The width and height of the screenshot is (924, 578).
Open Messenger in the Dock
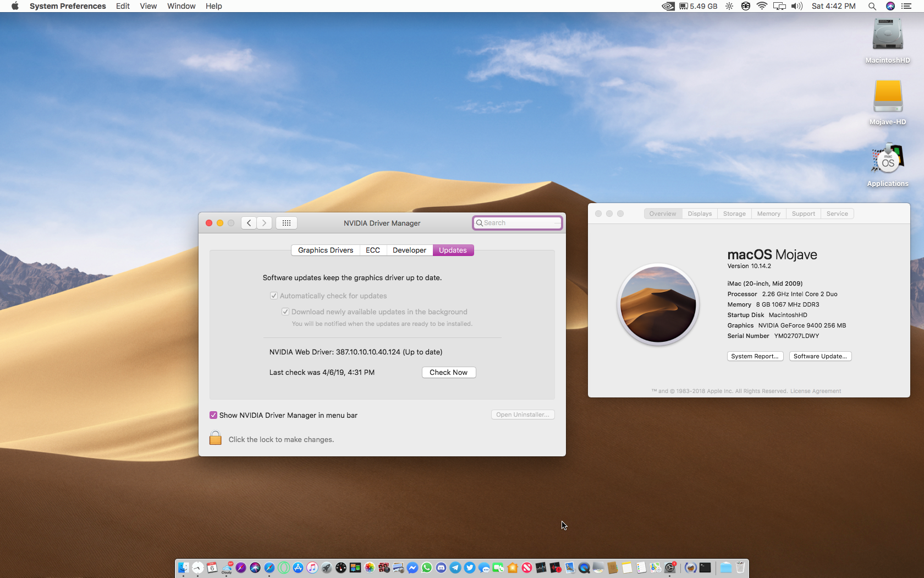point(413,568)
